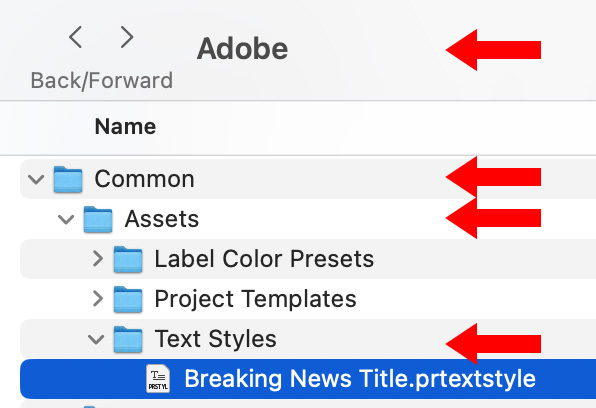The image size is (596, 408).
Task: Select the Text Styles folder name
Action: click(x=216, y=339)
